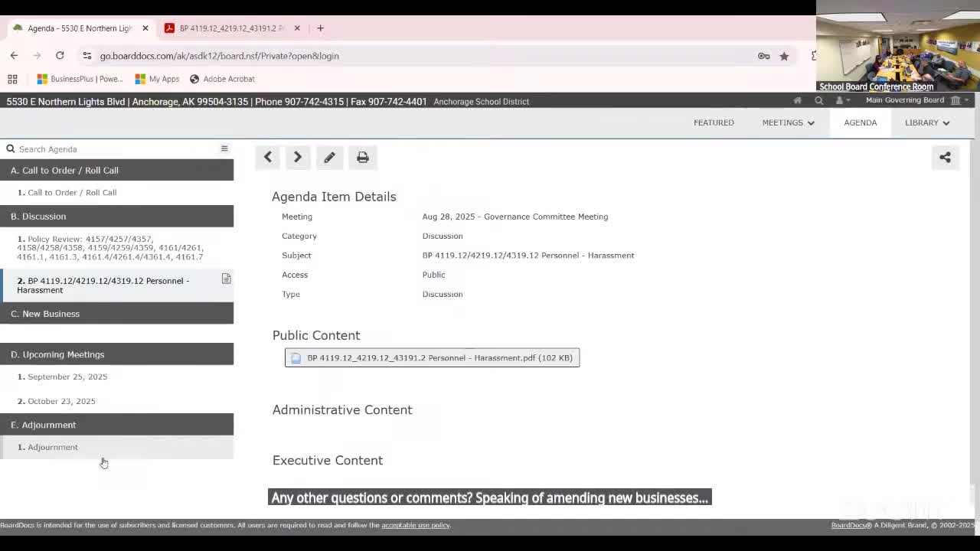Open the BoardDocs search magnifier

coord(818,100)
